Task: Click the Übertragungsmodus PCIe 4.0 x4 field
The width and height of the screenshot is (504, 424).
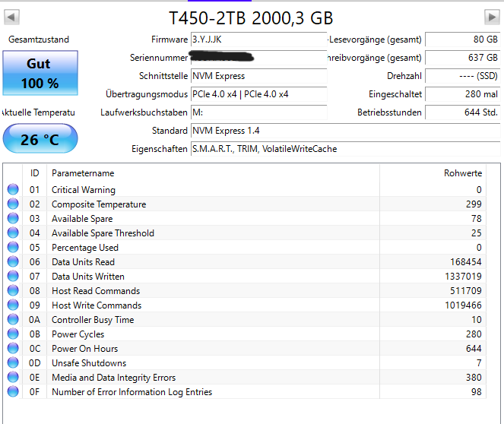Action: click(258, 94)
